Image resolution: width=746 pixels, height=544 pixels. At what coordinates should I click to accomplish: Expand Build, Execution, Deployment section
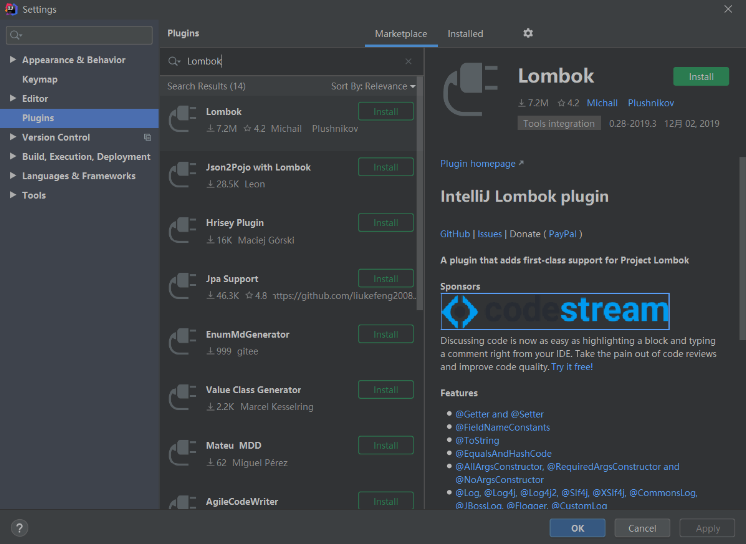[x=13, y=157]
